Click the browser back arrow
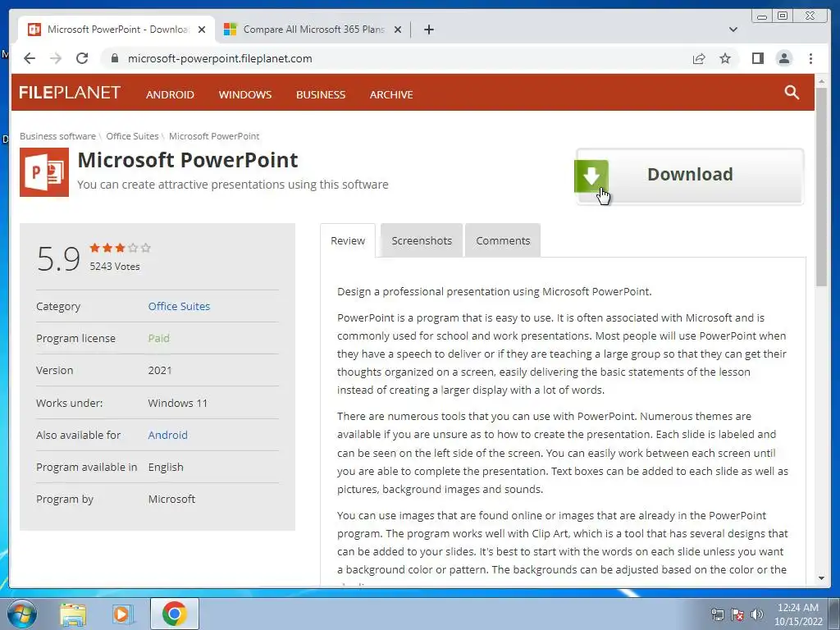The height and width of the screenshot is (630, 840). (x=30, y=58)
